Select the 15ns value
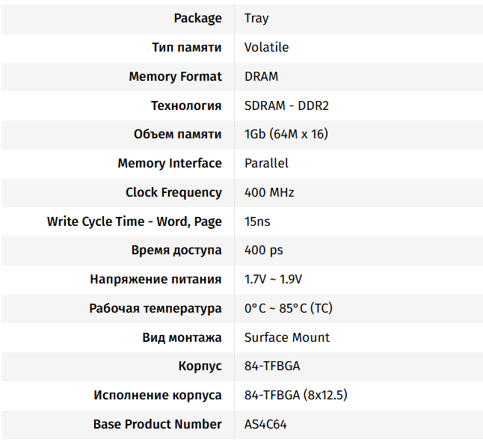The image size is (483, 448). pyautogui.click(x=258, y=221)
